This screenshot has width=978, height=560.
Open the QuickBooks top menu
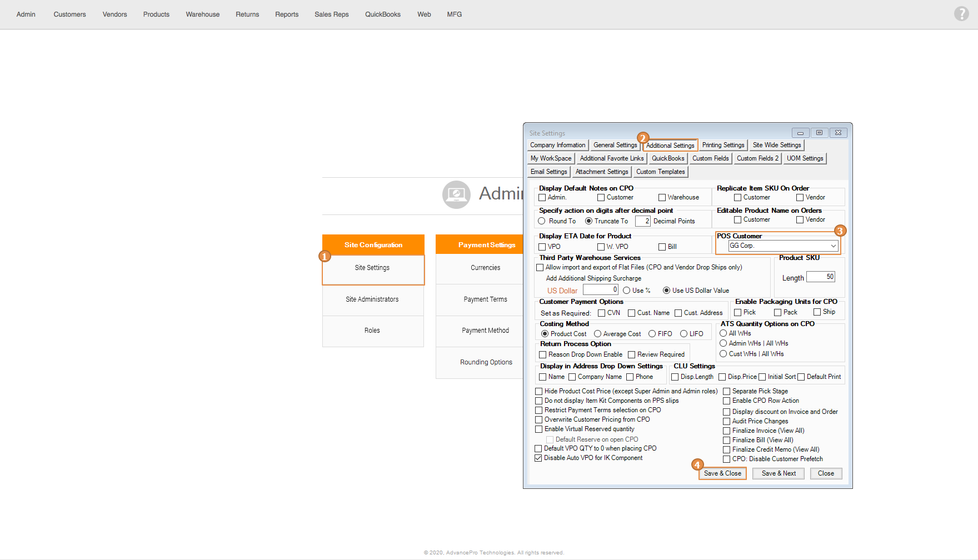(x=382, y=14)
